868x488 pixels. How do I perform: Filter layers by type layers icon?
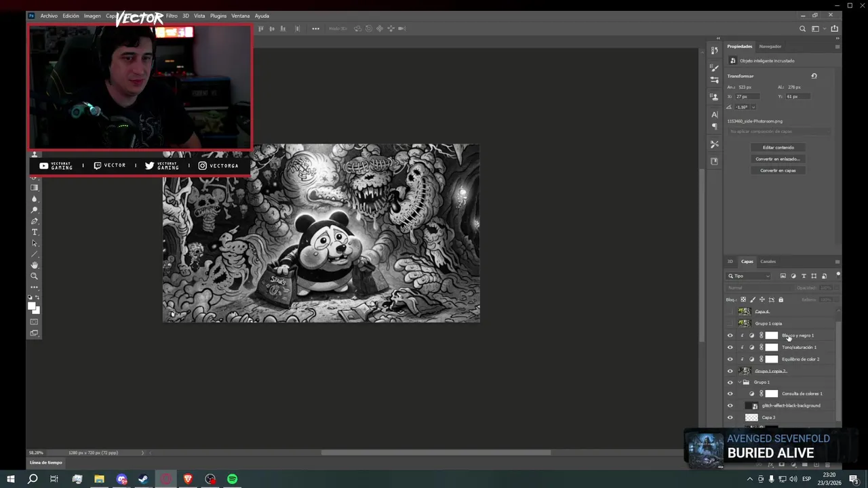click(x=804, y=276)
